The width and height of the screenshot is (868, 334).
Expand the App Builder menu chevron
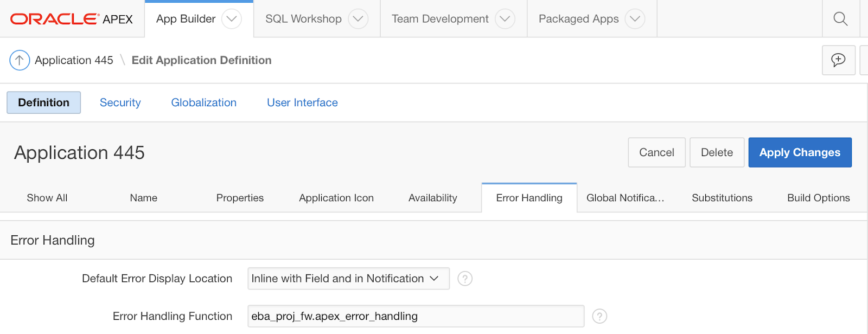coord(232,19)
